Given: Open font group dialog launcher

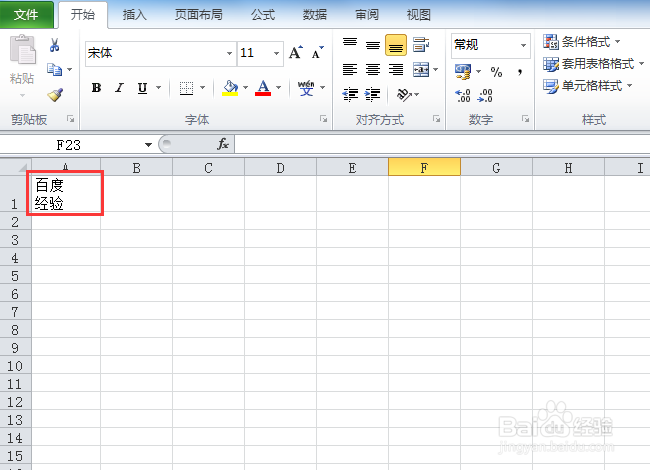Looking at the screenshot, I should point(323,119).
